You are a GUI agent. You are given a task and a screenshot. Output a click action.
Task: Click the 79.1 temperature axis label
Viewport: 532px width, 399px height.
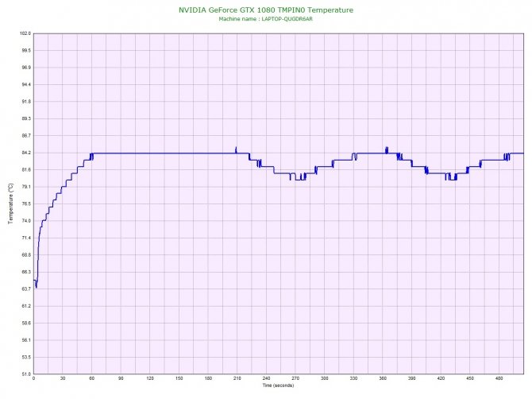[x=26, y=187]
